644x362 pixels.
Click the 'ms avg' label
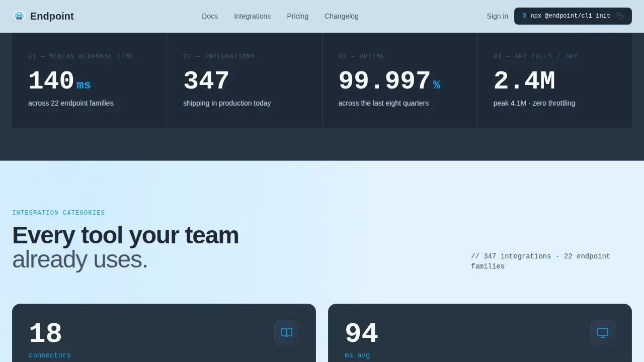coord(357,355)
